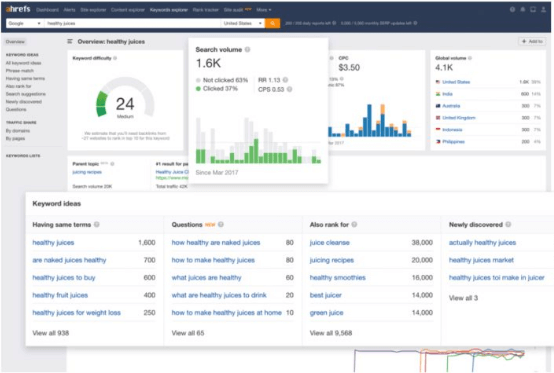The height and width of the screenshot is (373, 554).
Task: Open help icon in top bar
Action: tap(512, 10)
